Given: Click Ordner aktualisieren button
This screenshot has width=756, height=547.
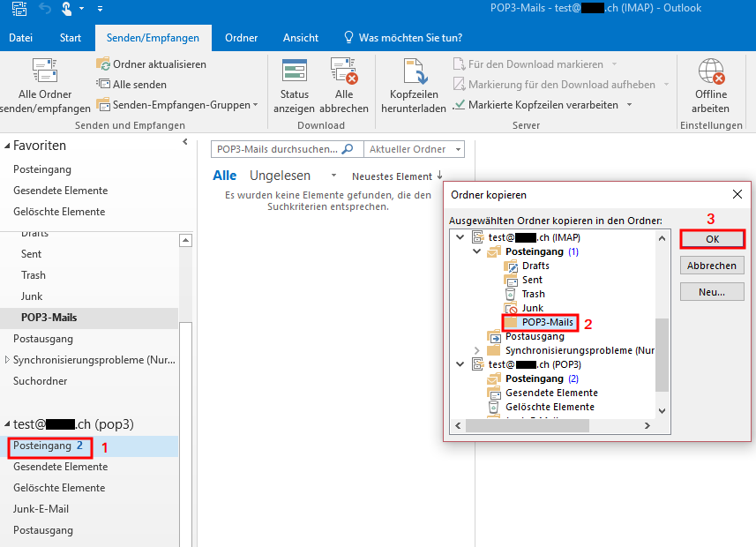Looking at the screenshot, I should click(151, 64).
